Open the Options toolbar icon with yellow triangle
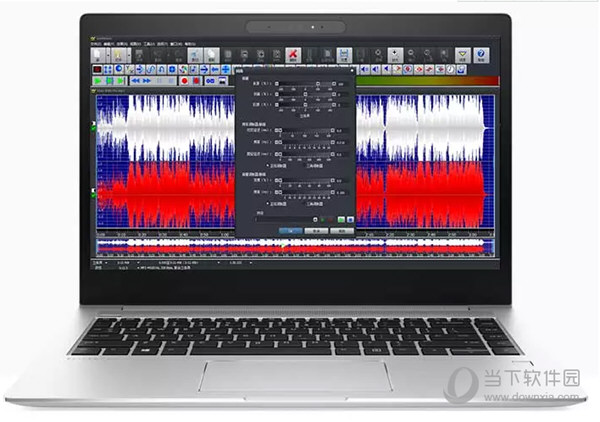The height and width of the screenshot is (422, 600). 462,55
